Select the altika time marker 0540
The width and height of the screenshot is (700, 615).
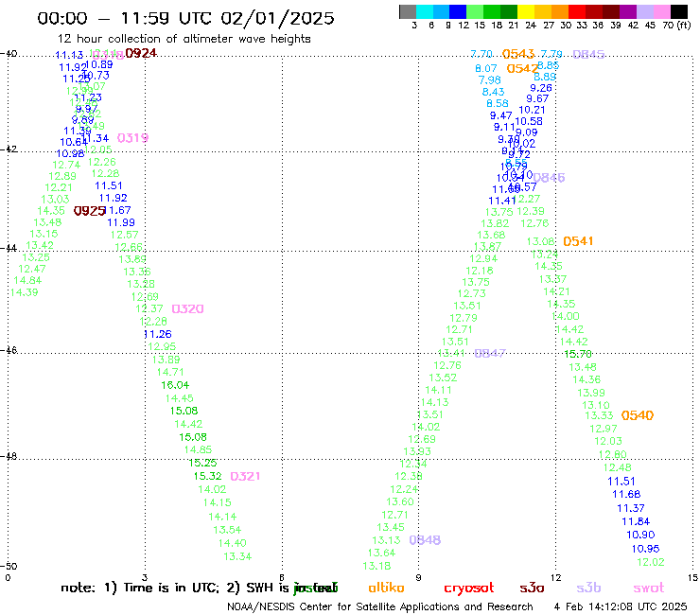638,415
